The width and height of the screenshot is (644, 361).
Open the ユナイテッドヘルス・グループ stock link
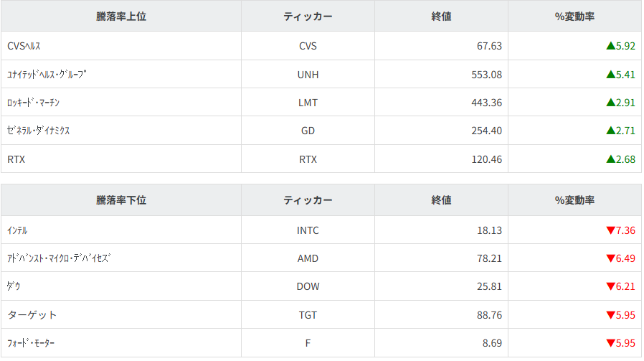click(x=47, y=74)
